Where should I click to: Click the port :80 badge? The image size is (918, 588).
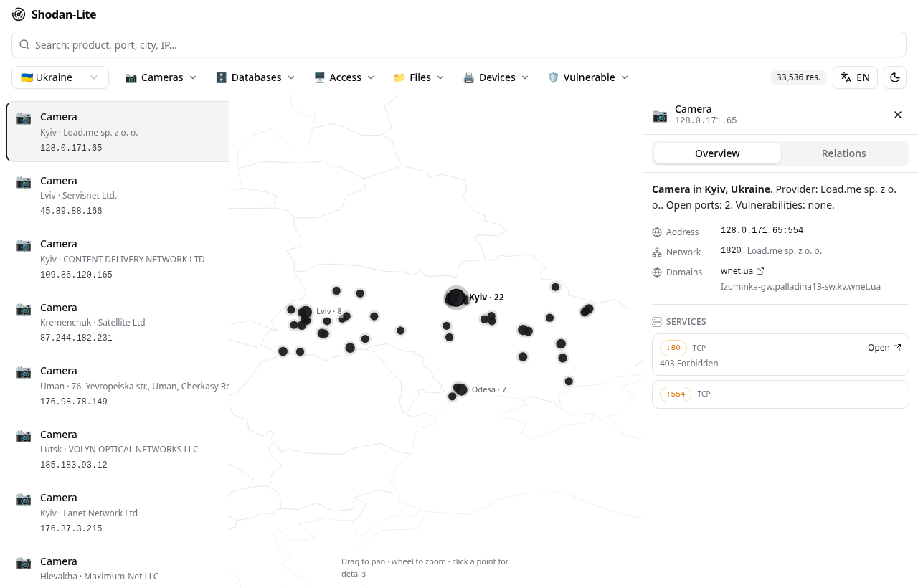[673, 348]
